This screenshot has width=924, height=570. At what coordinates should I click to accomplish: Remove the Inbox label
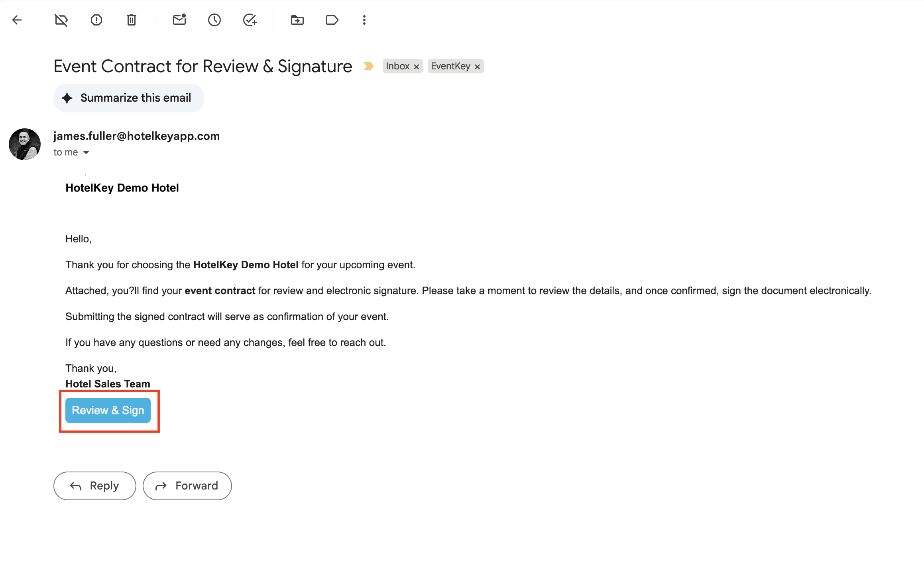point(417,67)
